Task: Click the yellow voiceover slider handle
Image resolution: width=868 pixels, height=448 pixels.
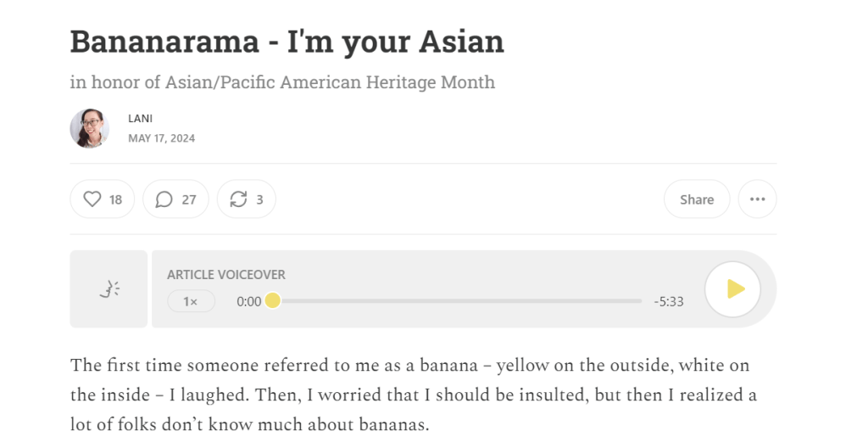Action: (x=272, y=300)
